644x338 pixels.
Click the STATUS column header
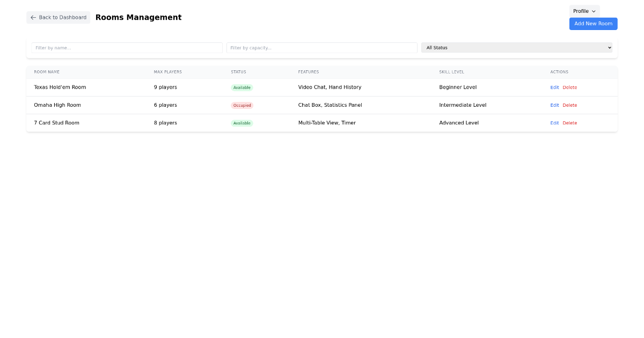point(238,71)
